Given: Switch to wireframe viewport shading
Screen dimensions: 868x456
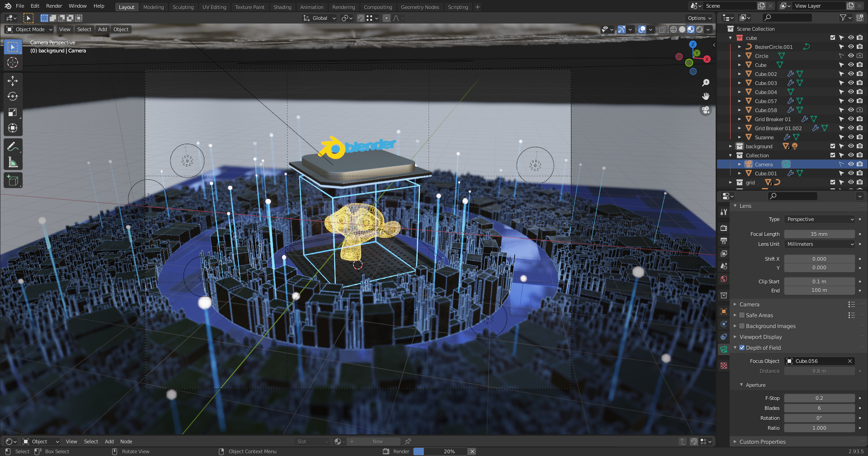Looking at the screenshot, I should point(674,29).
